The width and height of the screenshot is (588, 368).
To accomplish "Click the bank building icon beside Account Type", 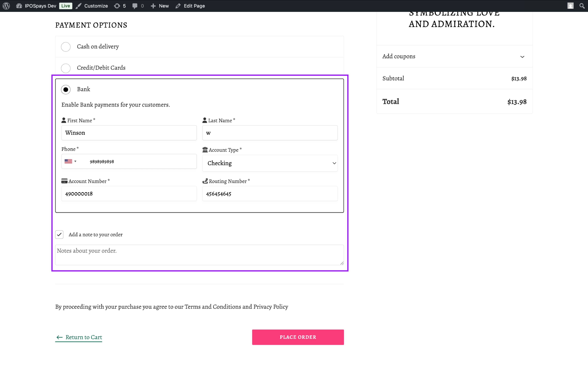I will tap(205, 150).
